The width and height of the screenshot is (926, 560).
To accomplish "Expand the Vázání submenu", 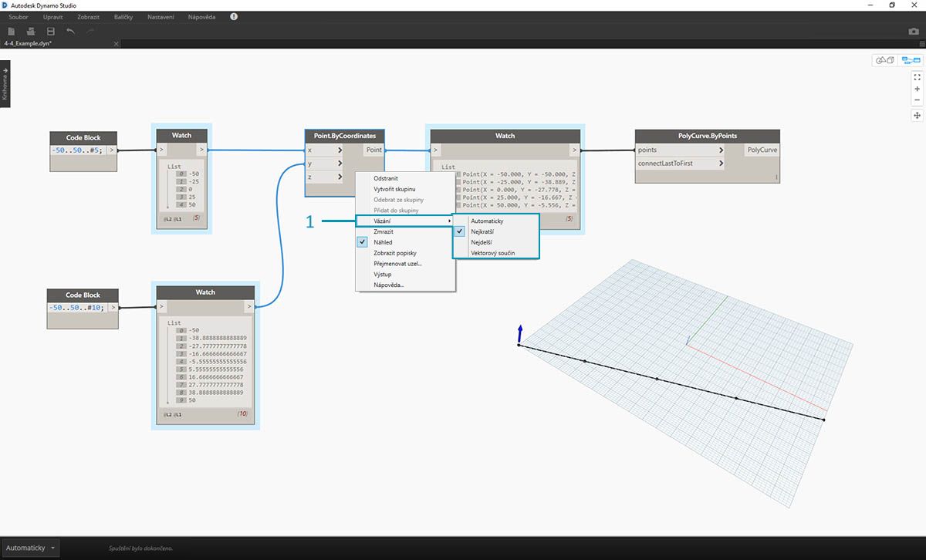I will point(405,221).
